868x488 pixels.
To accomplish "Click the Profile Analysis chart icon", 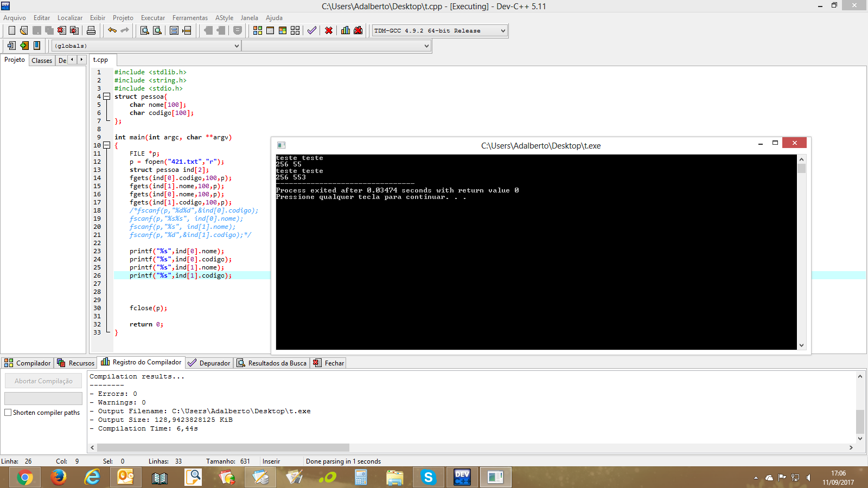I will 346,30.
